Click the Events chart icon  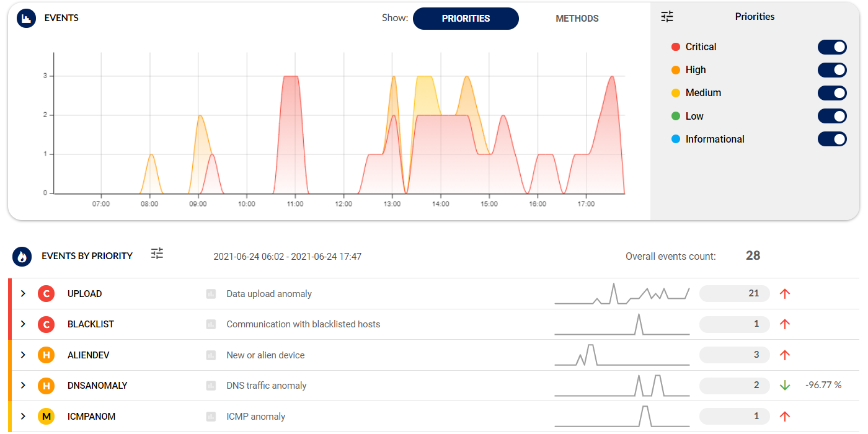click(x=25, y=19)
